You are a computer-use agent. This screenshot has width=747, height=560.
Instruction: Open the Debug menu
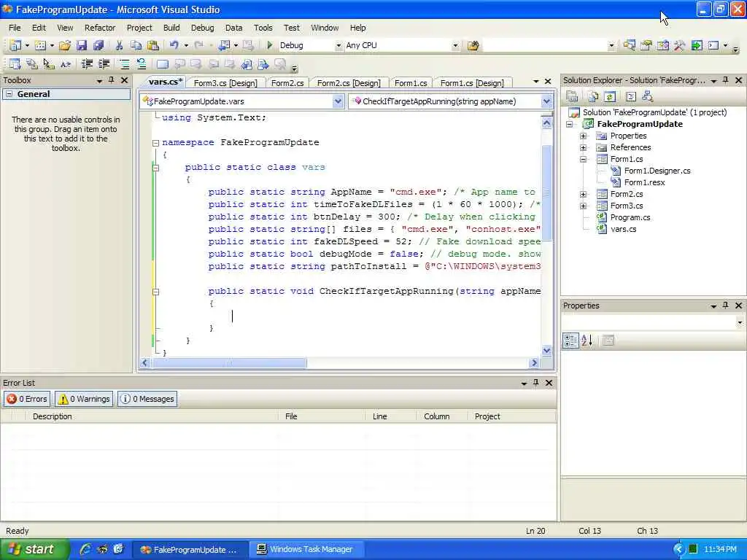click(203, 28)
